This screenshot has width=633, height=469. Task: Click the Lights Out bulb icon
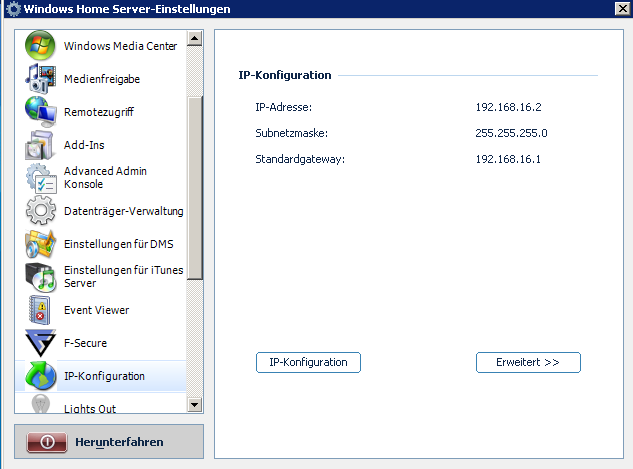coord(40,404)
